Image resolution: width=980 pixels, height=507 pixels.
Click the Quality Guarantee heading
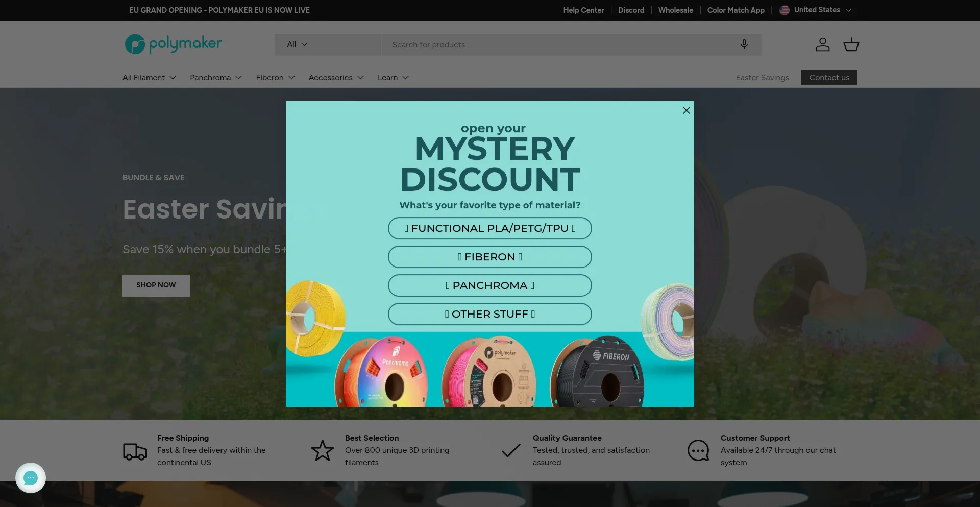tap(567, 438)
